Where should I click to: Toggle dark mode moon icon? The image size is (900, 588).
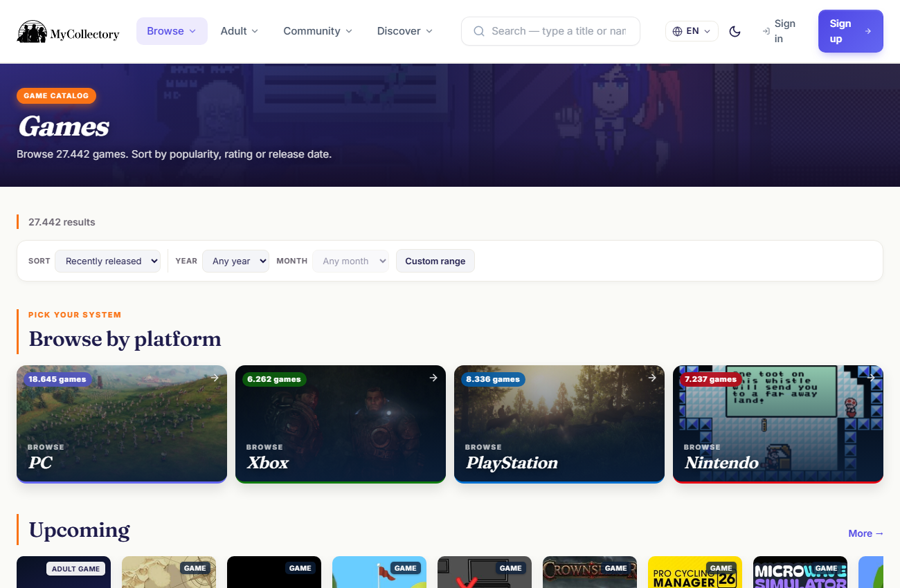click(x=735, y=31)
